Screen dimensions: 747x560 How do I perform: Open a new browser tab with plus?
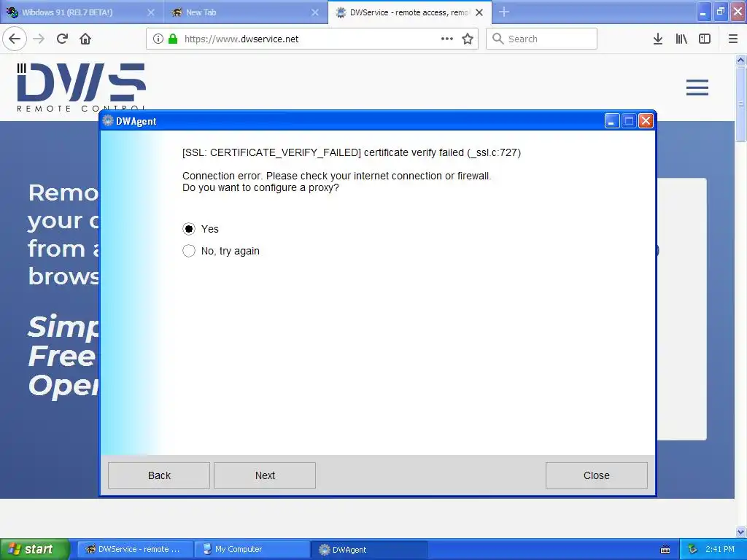(504, 12)
